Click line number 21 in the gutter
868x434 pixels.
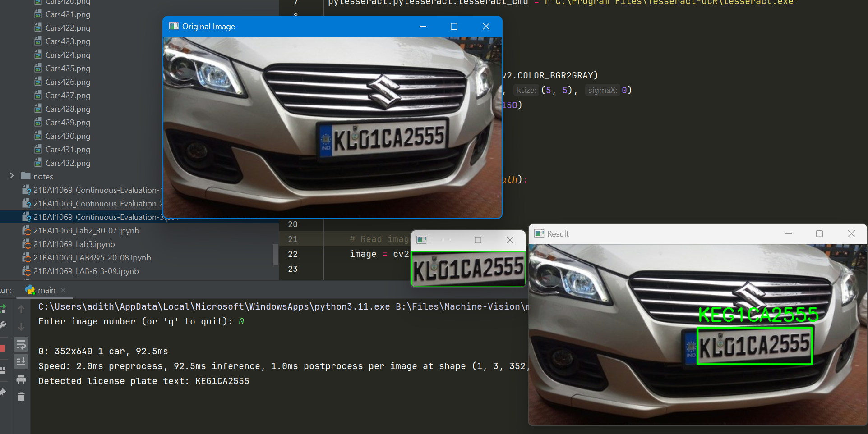pyautogui.click(x=293, y=239)
